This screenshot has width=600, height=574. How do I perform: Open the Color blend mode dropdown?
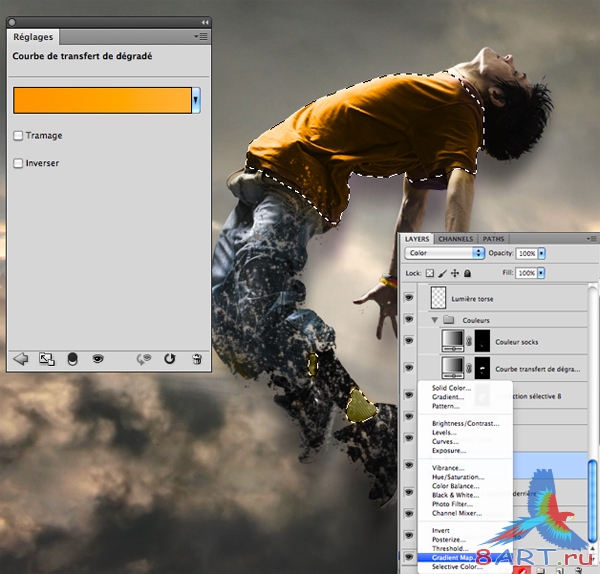(445, 253)
